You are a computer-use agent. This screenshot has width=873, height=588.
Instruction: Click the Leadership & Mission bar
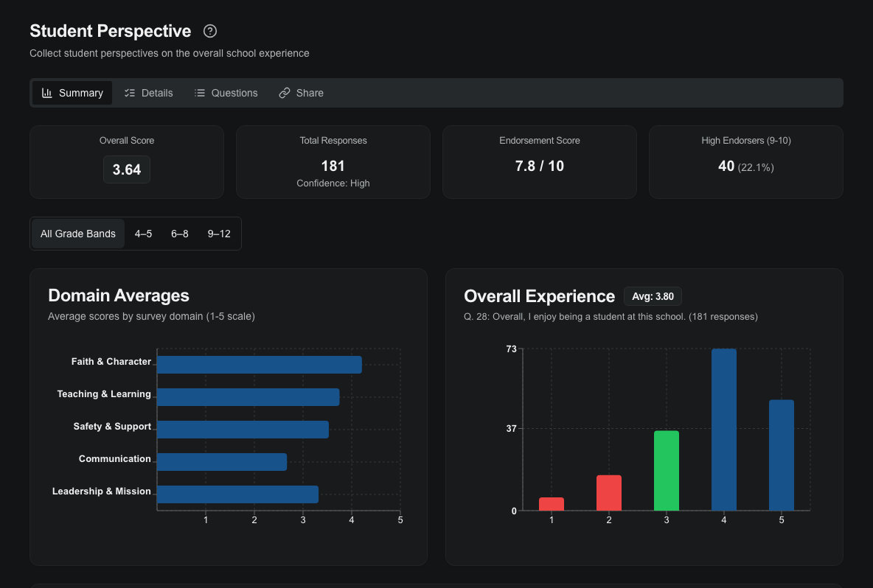(237, 494)
